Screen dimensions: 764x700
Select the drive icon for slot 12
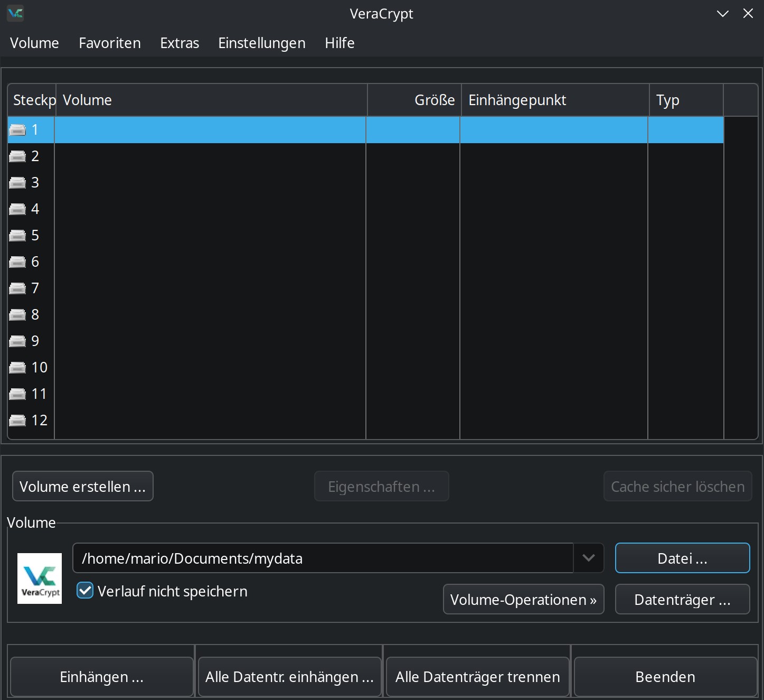pyautogui.click(x=17, y=421)
